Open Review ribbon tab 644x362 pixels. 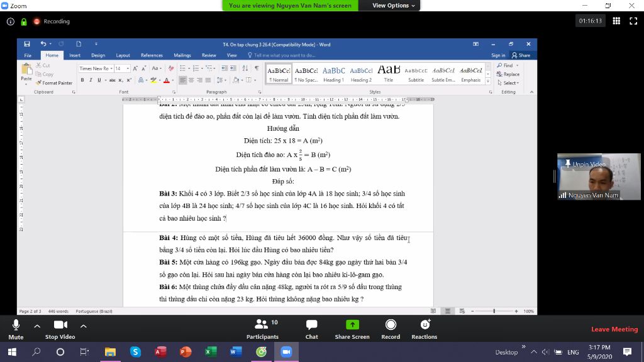click(209, 55)
